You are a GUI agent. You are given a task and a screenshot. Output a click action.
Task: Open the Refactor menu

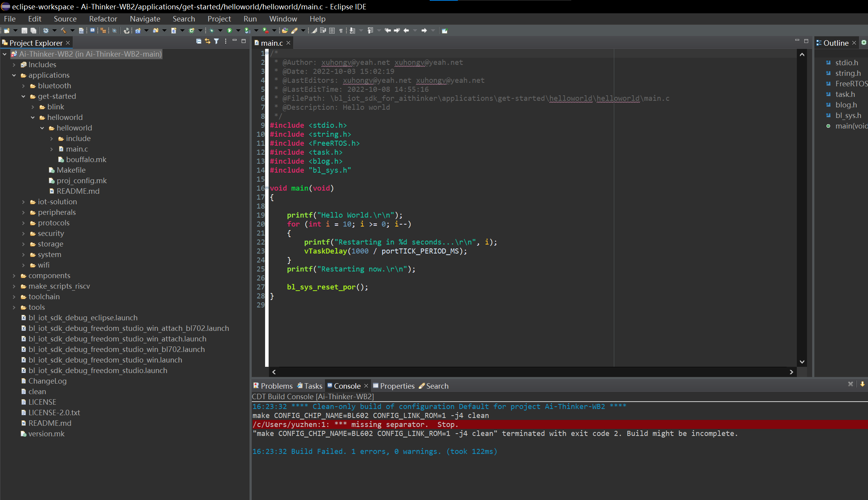tap(103, 19)
